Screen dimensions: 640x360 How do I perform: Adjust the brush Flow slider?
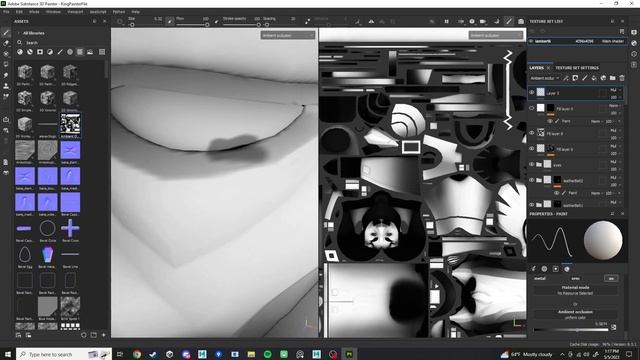click(x=193, y=24)
